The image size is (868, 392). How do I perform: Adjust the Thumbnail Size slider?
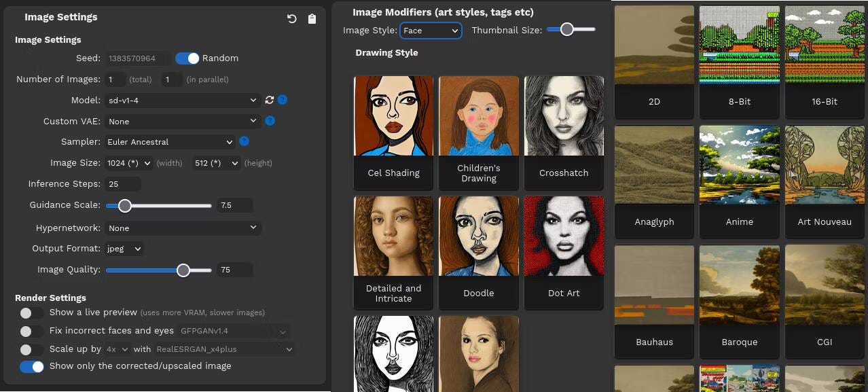[571, 29]
